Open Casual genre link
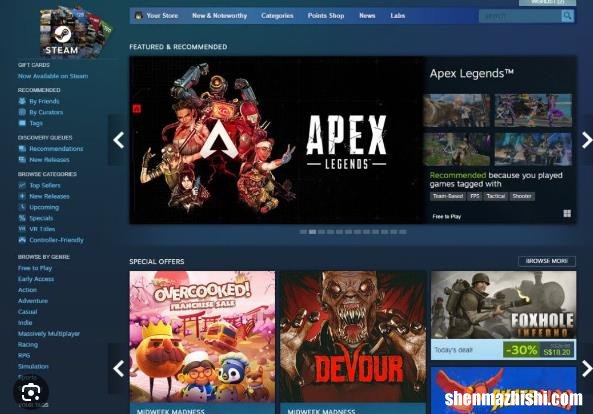The width and height of the screenshot is (593, 414). pos(27,312)
